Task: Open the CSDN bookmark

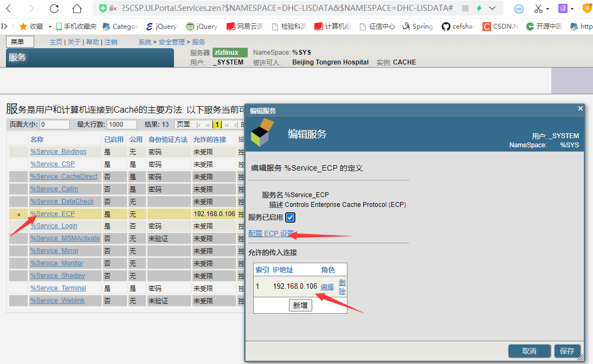Action: coord(500,27)
